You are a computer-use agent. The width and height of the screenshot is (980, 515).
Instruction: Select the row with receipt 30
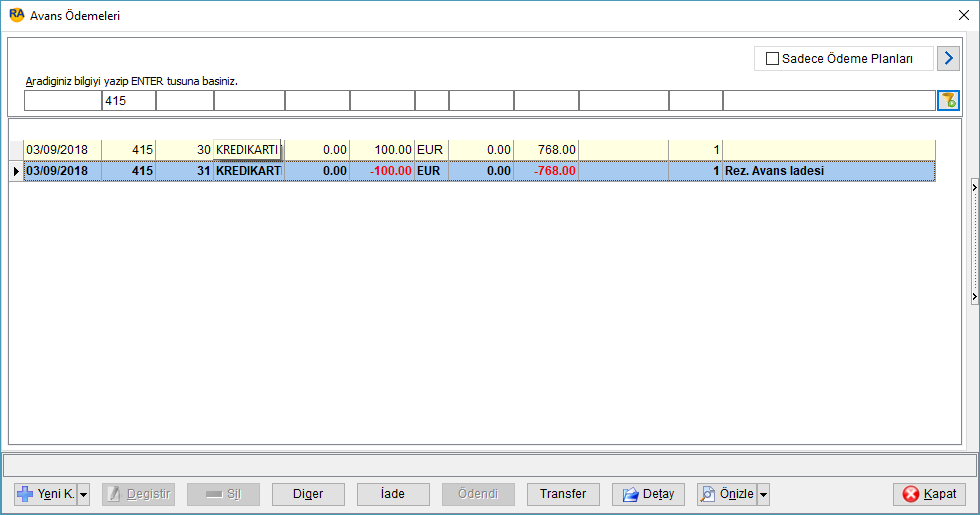pyautogui.click(x=479, y=149)
